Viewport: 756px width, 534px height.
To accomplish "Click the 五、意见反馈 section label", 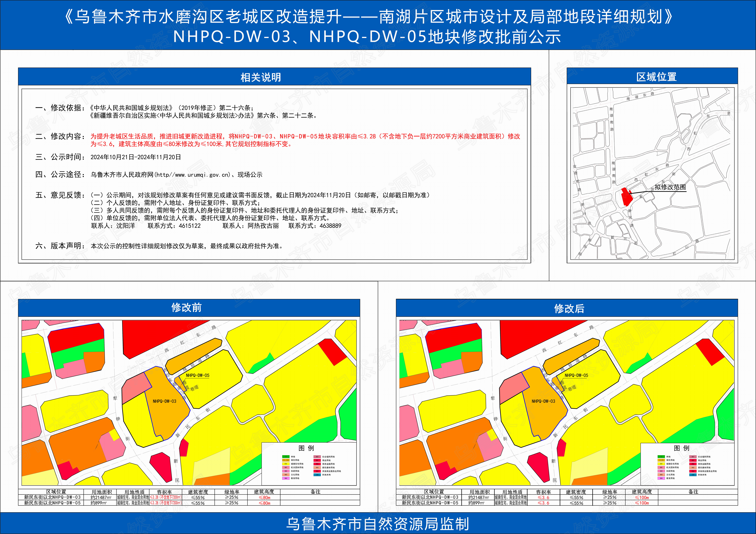I will pos(60,195).
